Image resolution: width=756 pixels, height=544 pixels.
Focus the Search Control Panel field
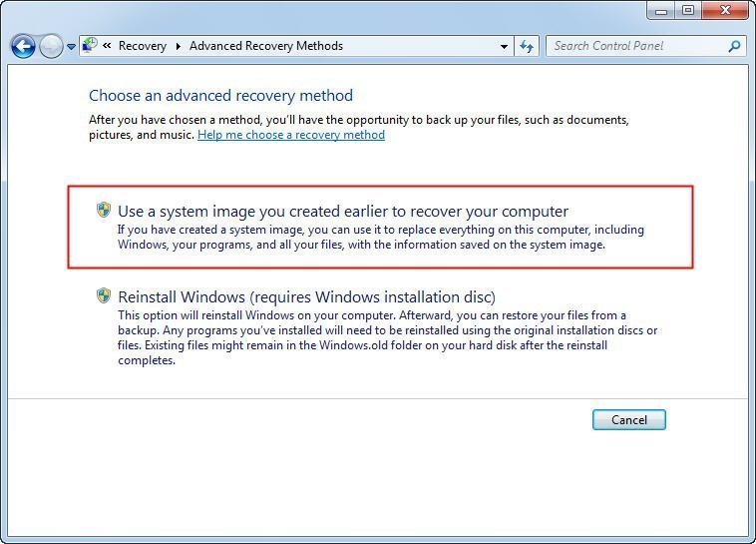[638, 46]
